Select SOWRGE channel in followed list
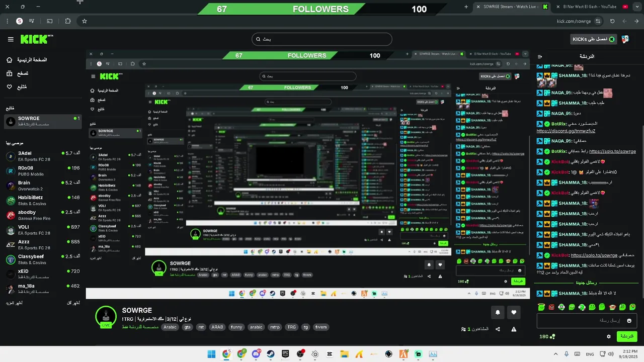This screenshot has height=362, width=644. pos(43,121)
